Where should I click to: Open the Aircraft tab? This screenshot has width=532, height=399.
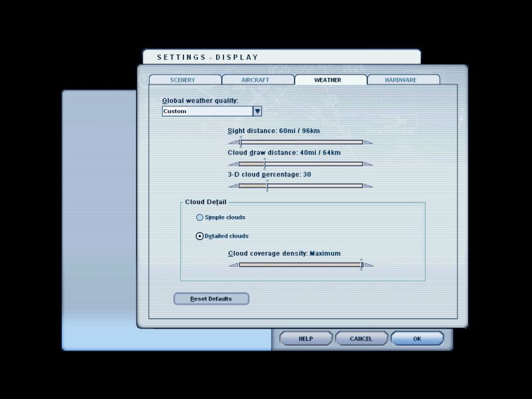click(258, 80)
